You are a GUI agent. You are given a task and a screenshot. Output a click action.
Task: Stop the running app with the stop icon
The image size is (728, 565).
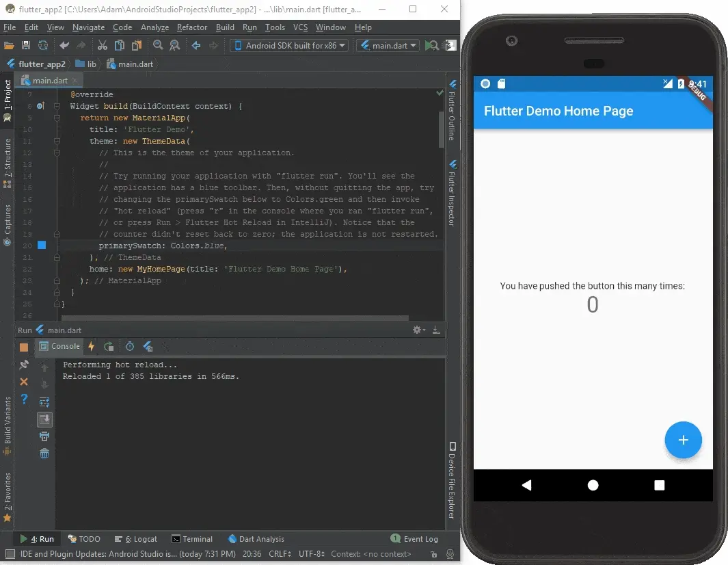pyautogui.click(x=24, y=347)
